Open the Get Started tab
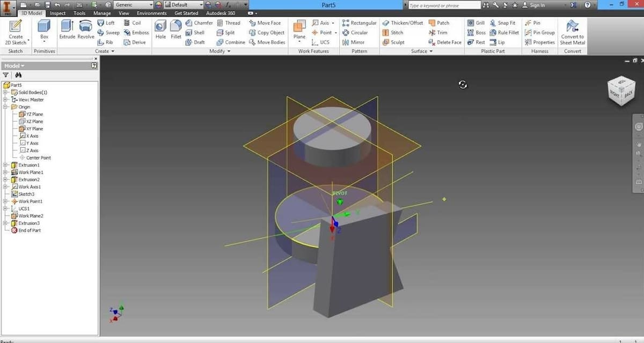The width and height of the screenshot is (644, 343). [x=187, y=13]
